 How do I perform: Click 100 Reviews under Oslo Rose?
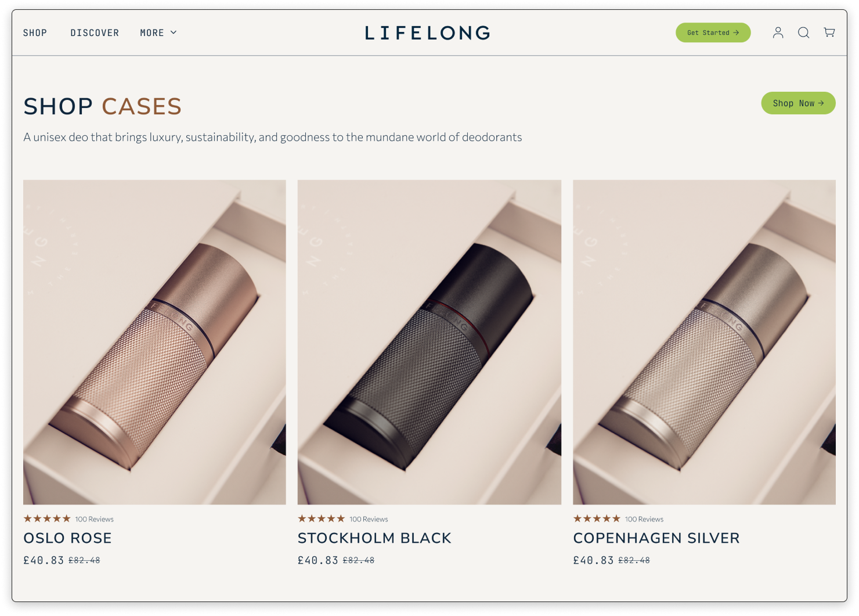(95, 519)
